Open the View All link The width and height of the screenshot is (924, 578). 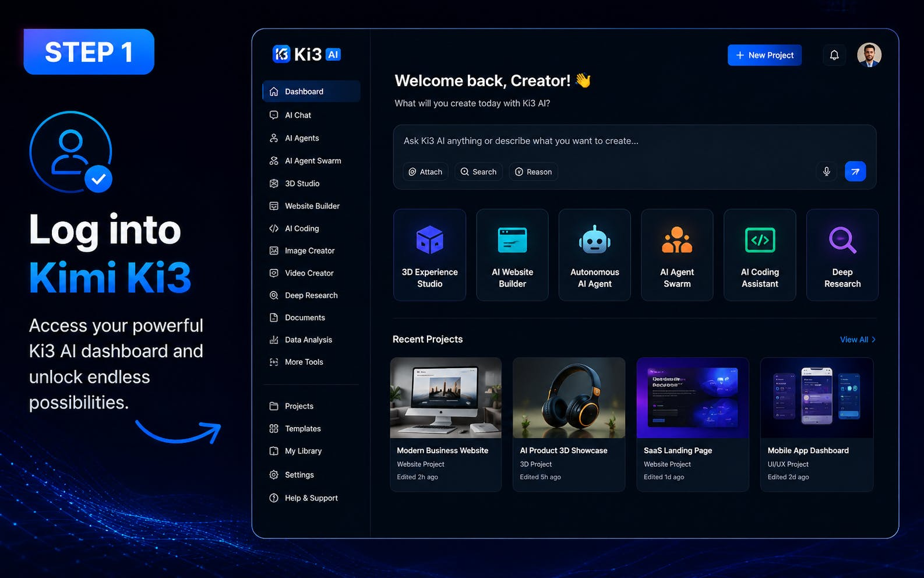(x=858, y=340)
